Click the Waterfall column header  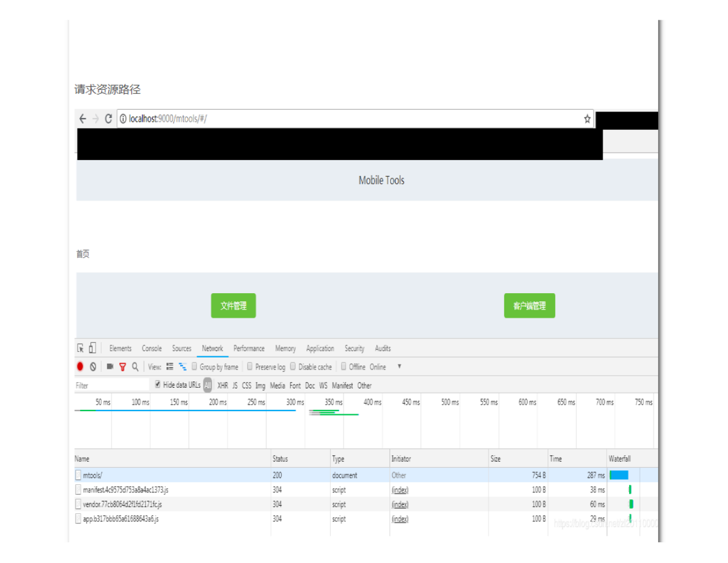click(632, 458)
